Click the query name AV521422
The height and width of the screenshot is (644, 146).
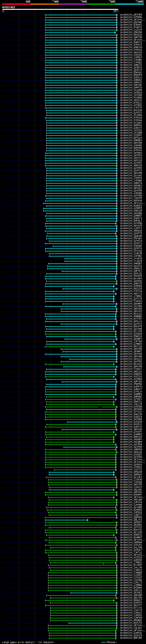click(8, 8)
